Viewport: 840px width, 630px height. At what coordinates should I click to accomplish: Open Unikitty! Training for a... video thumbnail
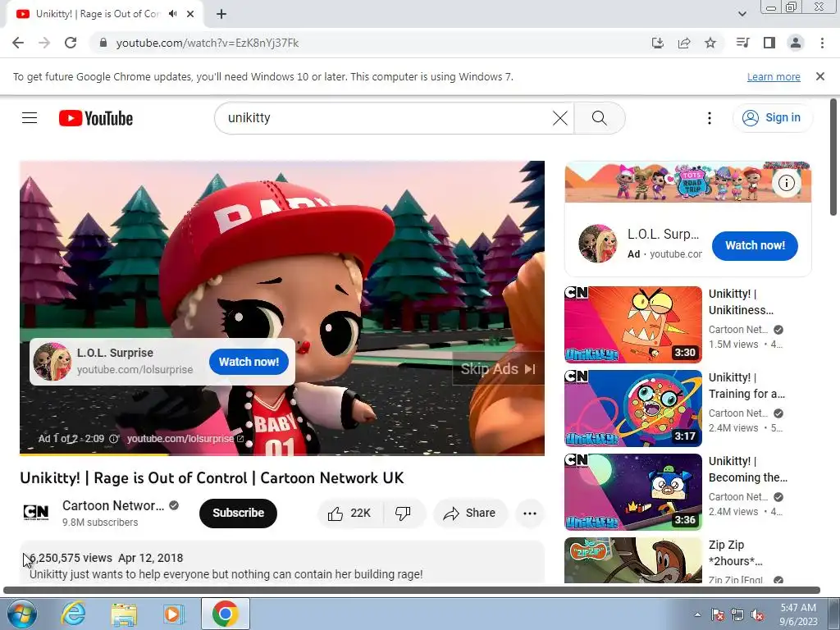(633, 409)
